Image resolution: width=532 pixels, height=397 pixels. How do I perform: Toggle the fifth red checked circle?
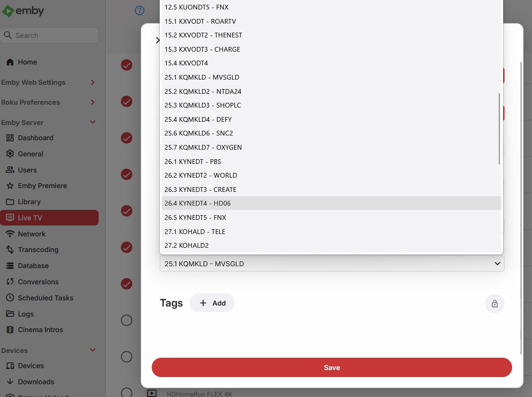(127, 211)
